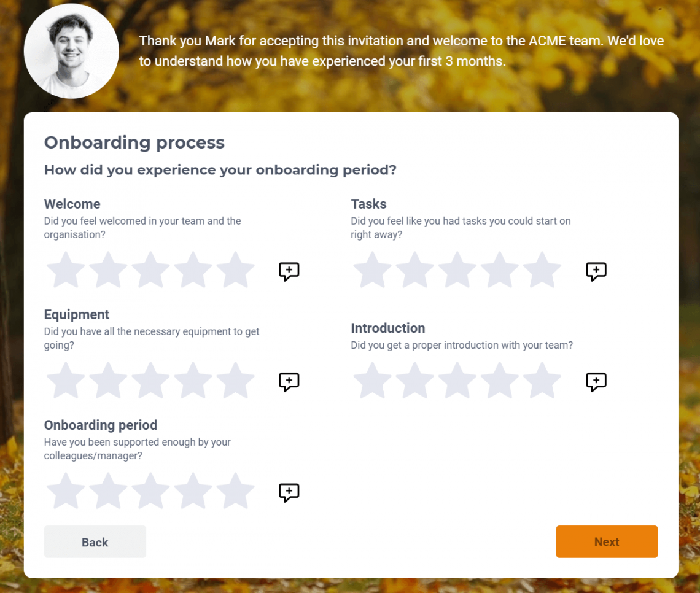
Task: Give Tasks a one-star rating
Action: click(373, 271)
